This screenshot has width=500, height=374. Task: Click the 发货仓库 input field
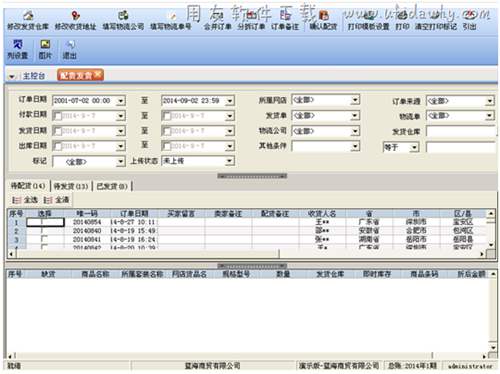pyautogui.click(x=461, y=131)
